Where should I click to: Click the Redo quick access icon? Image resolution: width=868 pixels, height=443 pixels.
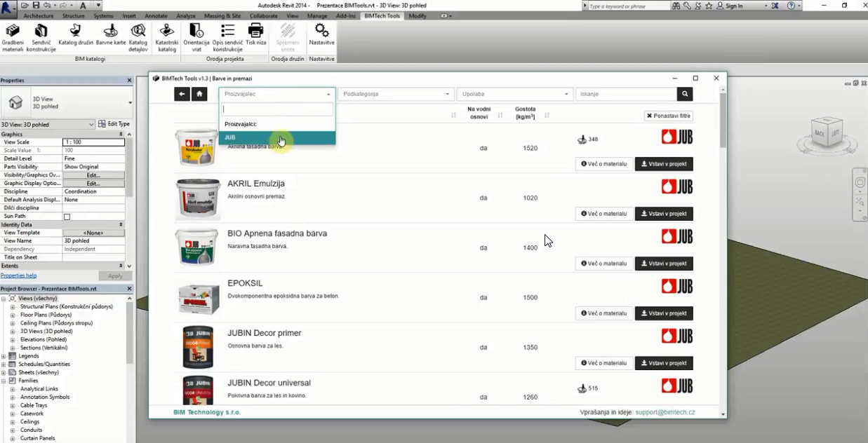point(63,6)
